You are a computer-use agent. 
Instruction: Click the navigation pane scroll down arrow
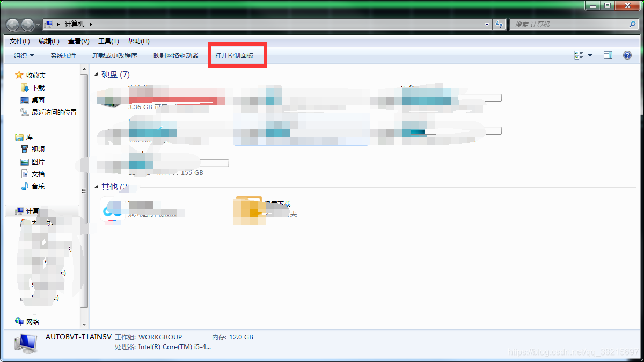click(84, 324)
